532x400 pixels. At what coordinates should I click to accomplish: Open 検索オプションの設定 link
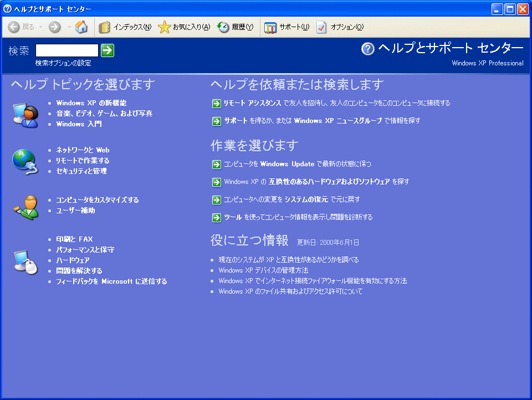point(63,63)
